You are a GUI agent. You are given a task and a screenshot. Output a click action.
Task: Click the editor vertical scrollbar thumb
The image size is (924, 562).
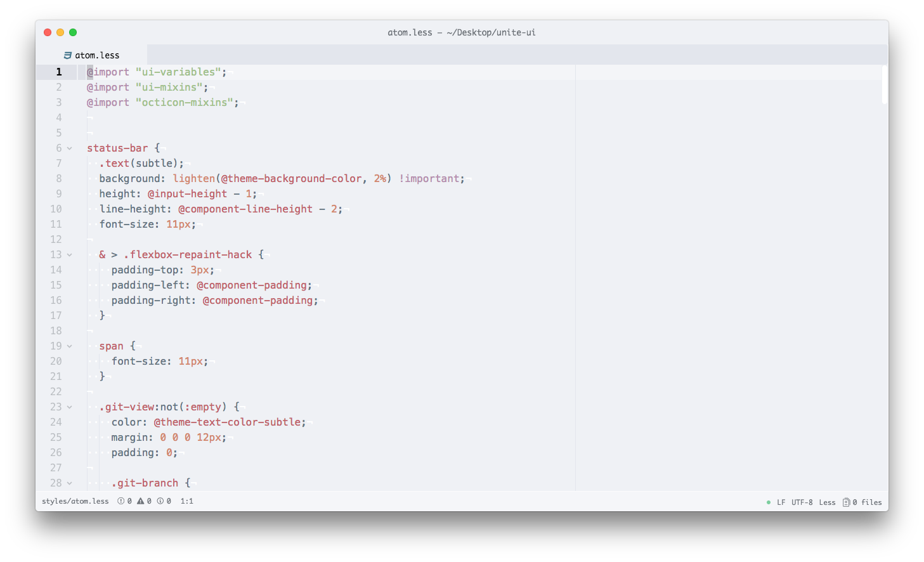884,84
